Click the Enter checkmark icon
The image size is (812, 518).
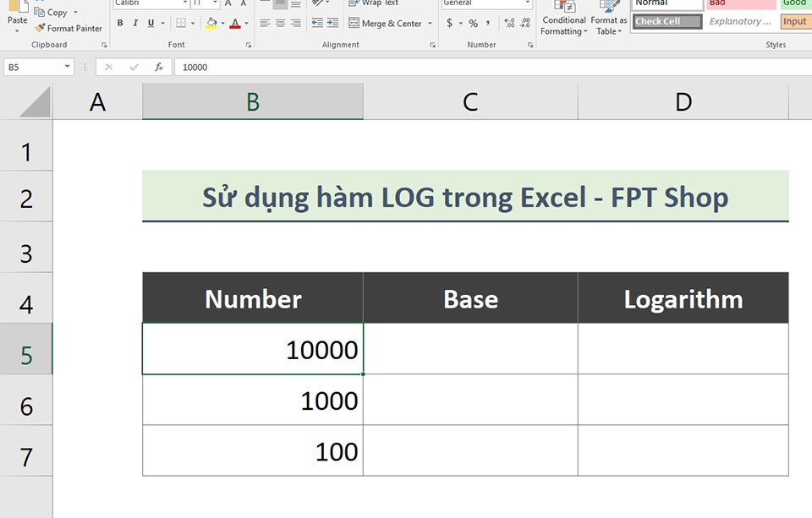134,67
